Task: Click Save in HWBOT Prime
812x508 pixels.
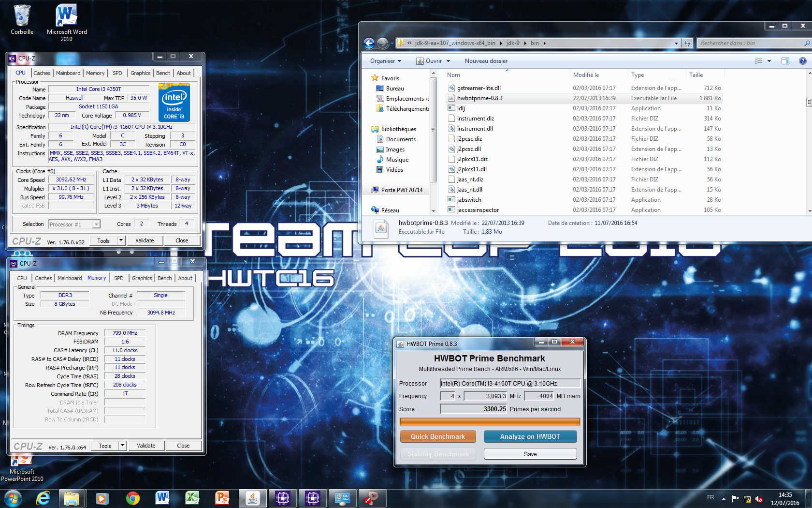Action: 530,454
